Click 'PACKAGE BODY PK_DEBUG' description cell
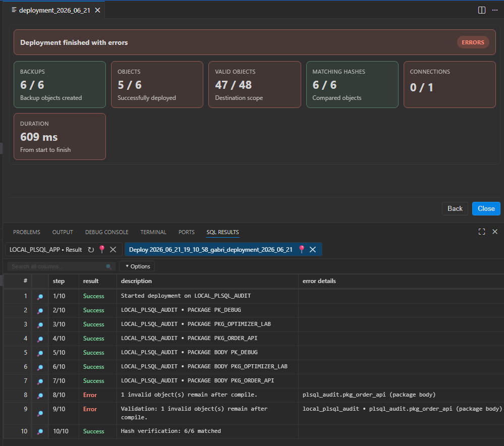The image size is (504, 446). click(207, 353)
